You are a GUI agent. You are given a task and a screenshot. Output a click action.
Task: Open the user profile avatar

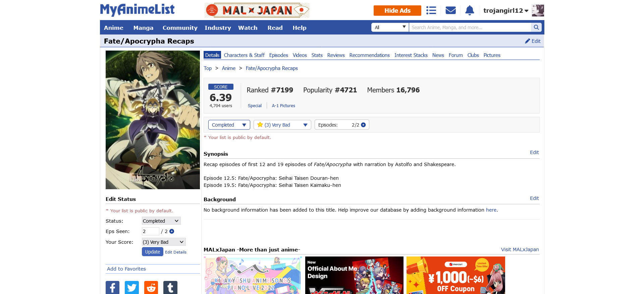click(538, 10)
